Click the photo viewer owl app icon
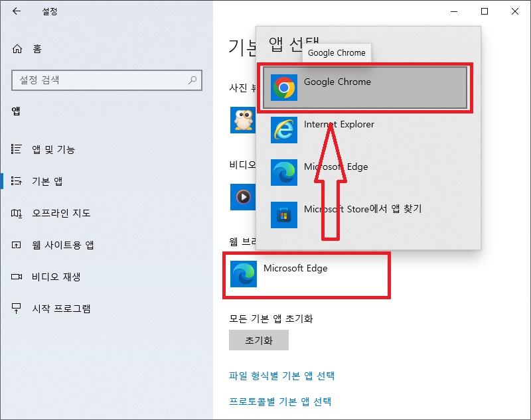531x420 pixels. coord(243,120)
